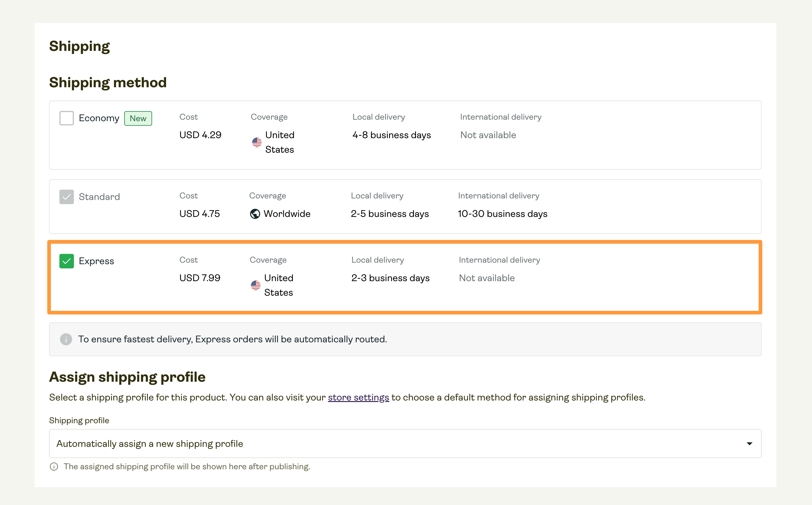Click the Express label

pos(96,261)
